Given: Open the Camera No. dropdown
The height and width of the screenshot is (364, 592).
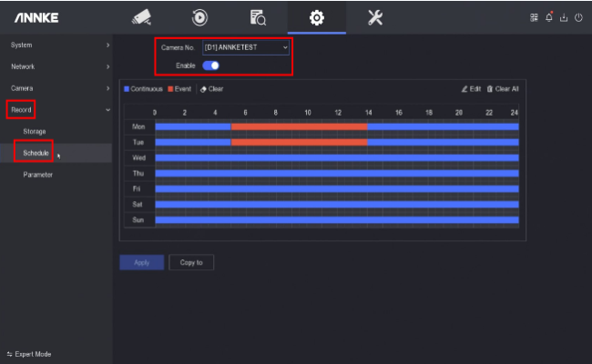Looking at the screenshot, I should coord(246,46).
